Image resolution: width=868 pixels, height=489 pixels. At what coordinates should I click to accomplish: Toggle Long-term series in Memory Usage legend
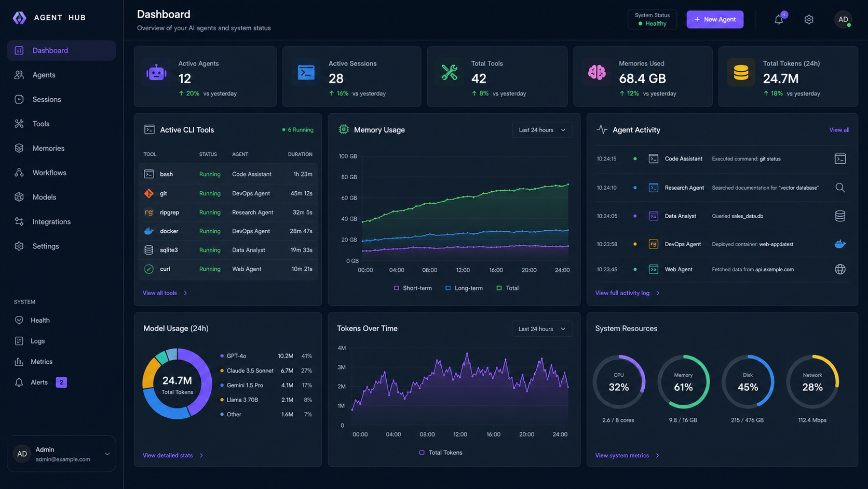(x=464, y=288)
